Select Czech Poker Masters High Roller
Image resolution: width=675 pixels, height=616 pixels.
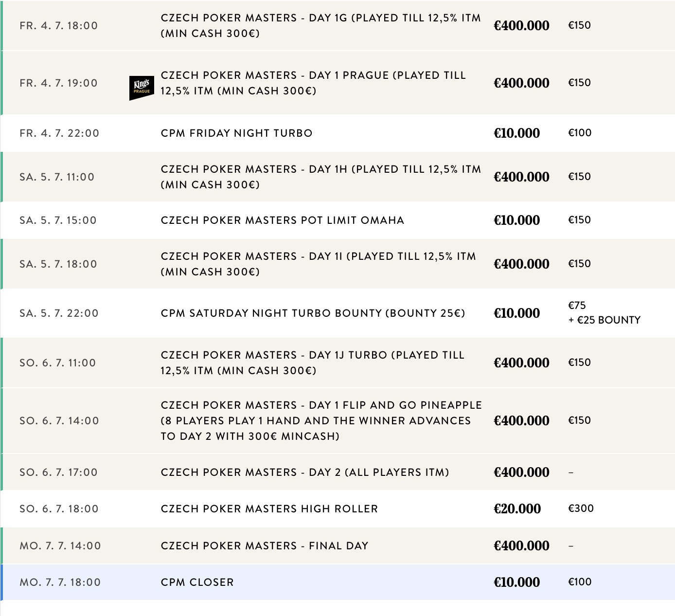point(269,508)
